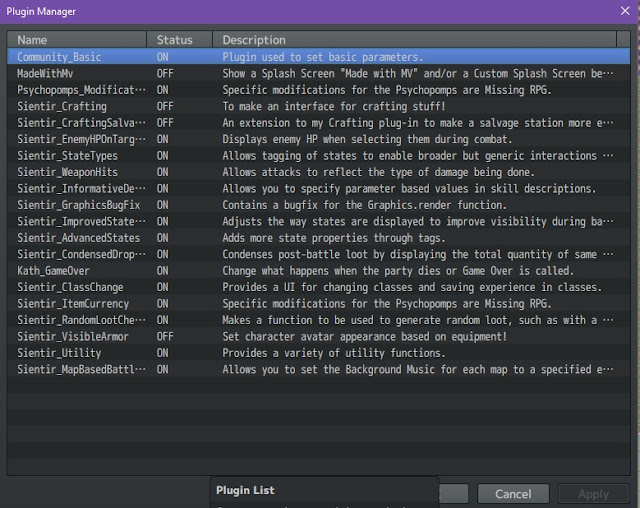Image resolution: width=640 pixels, height=508 pixels.
Task: Click the Psychopomps_Modificat plugin row
Action: [x=318, y=90]
